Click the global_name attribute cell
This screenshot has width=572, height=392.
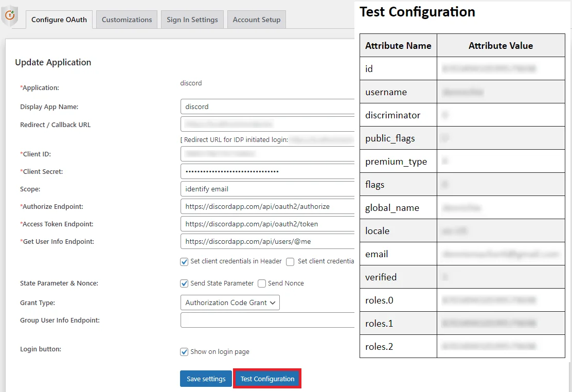coord(398,208)
